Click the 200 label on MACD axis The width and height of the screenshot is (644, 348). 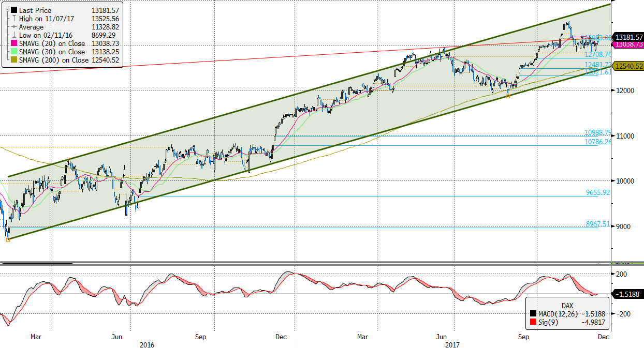(621, 274)
